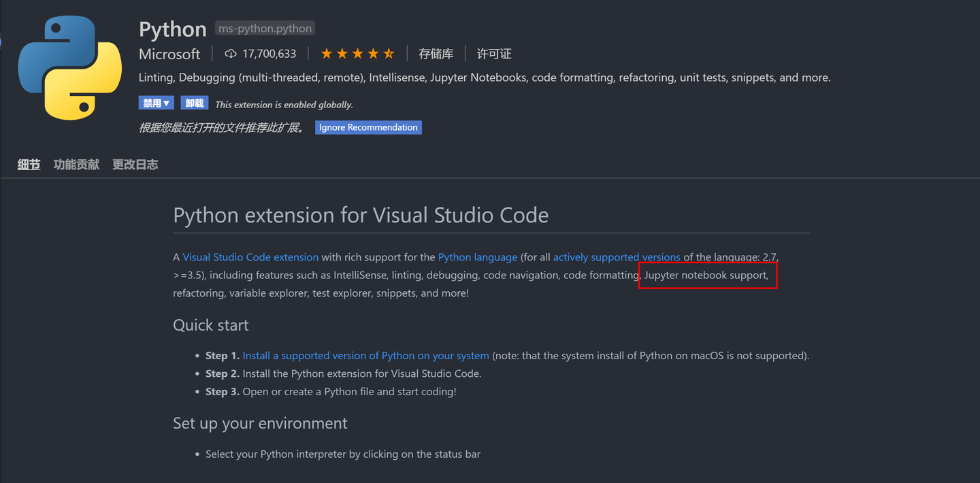980x483 pixels.
Task: Open the Visual Studio Code extension link
Action: point(250,257)
